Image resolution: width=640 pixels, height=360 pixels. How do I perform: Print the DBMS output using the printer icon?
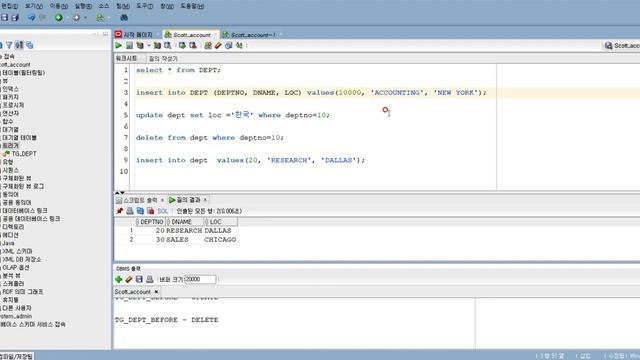pyautogui.click(x=150, y=280)
